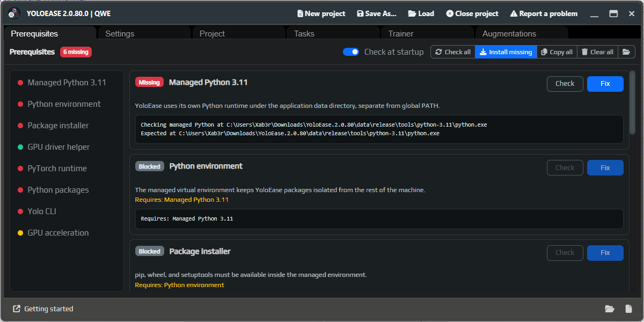
Task: Toggle Check at startup switch
Action: tap(351, 52)
